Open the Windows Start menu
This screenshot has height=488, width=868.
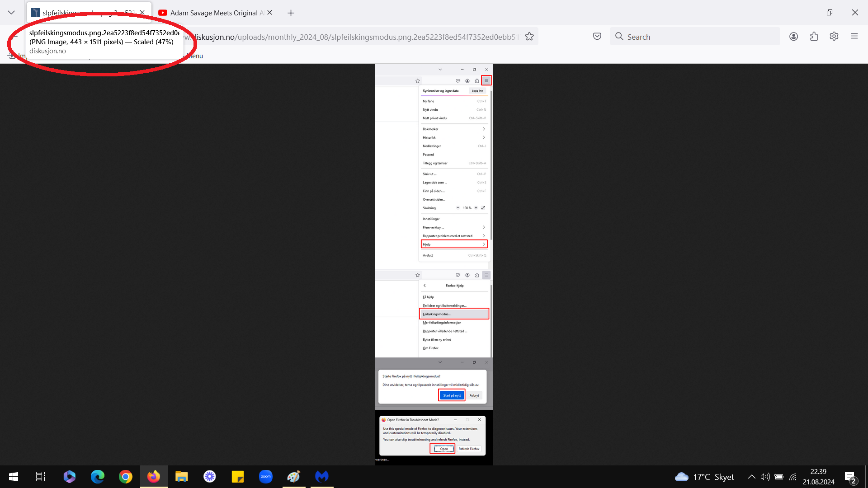(x=14, y=477)
